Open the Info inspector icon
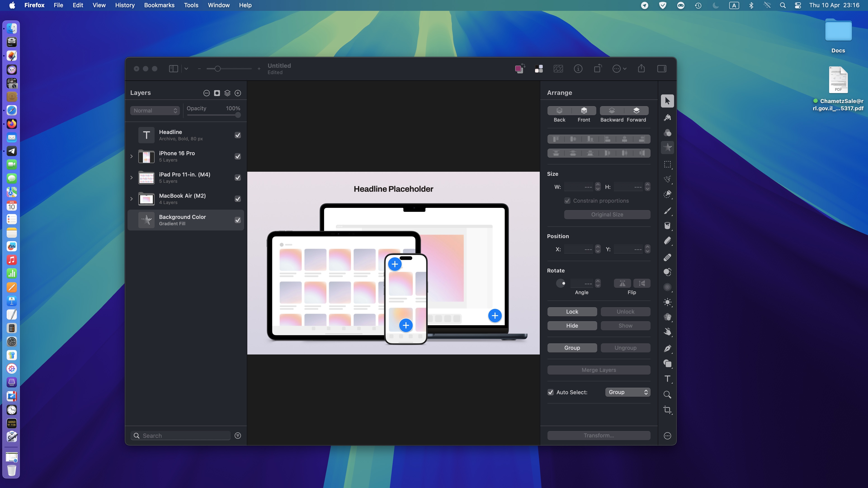 (578, 69)
